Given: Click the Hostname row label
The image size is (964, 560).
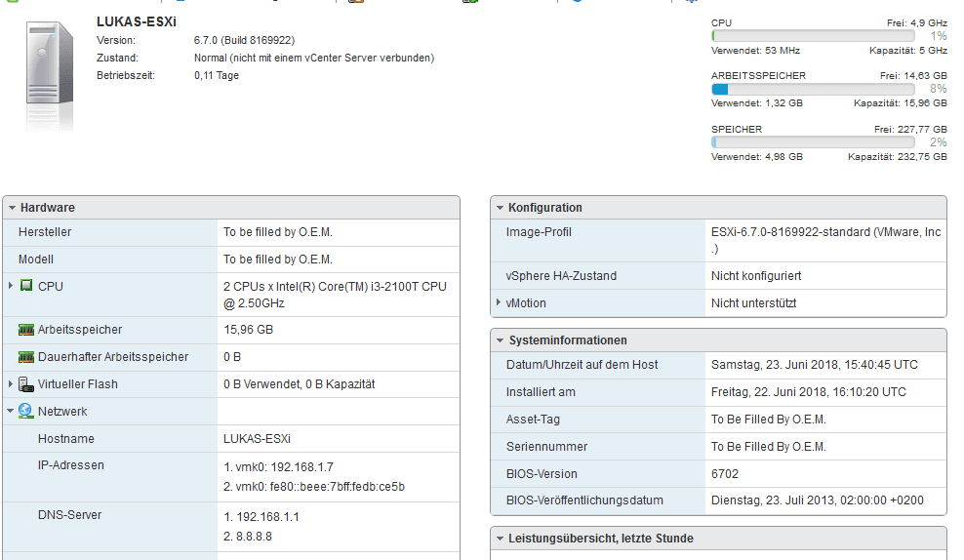Looking at the screenshot, I should pyautogui.click(x=65, y=438).
